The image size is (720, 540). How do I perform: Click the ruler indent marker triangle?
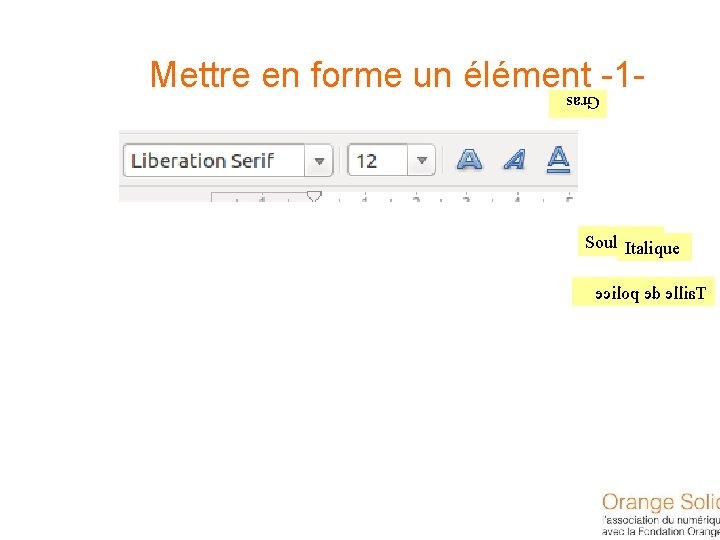[x=314, y=198]
